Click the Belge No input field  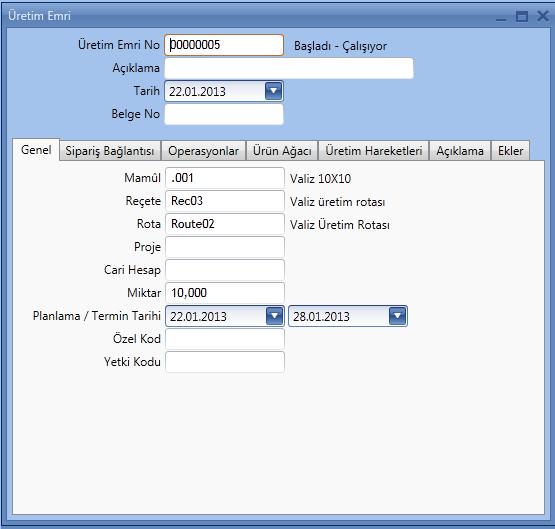pos(224,114)
